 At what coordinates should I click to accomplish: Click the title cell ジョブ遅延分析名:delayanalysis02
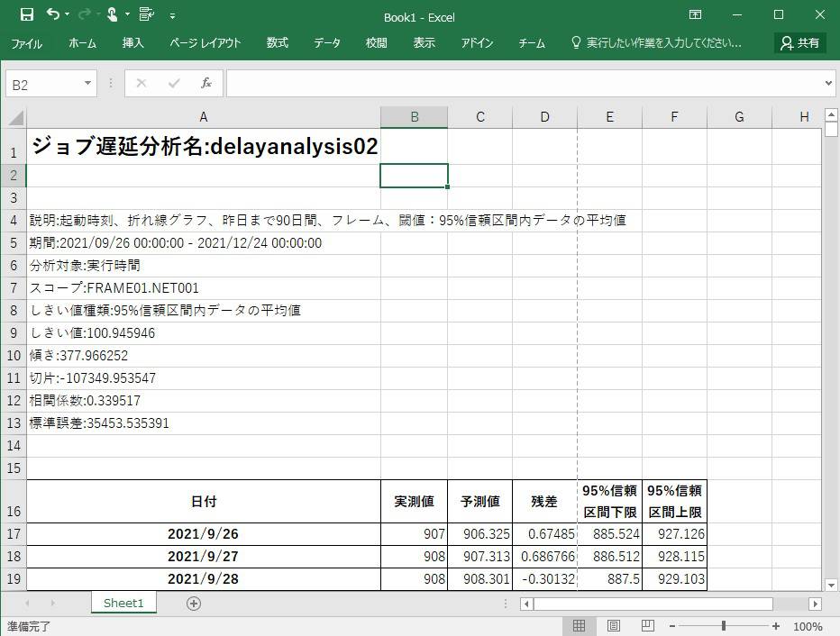[x=204, y=146]
